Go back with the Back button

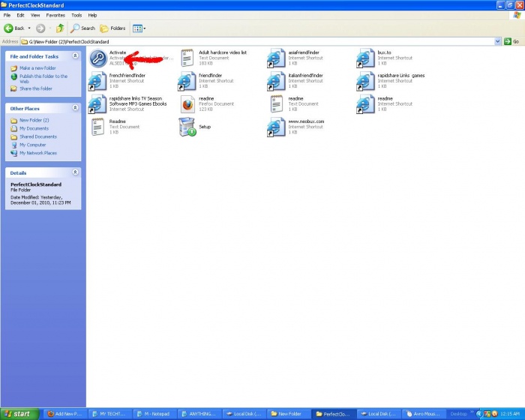pyautogui.click(x=14, y=28)
